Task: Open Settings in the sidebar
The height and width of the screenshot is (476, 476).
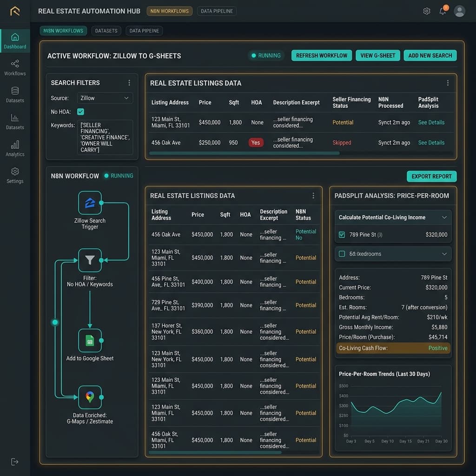Action: pos(15,175)
